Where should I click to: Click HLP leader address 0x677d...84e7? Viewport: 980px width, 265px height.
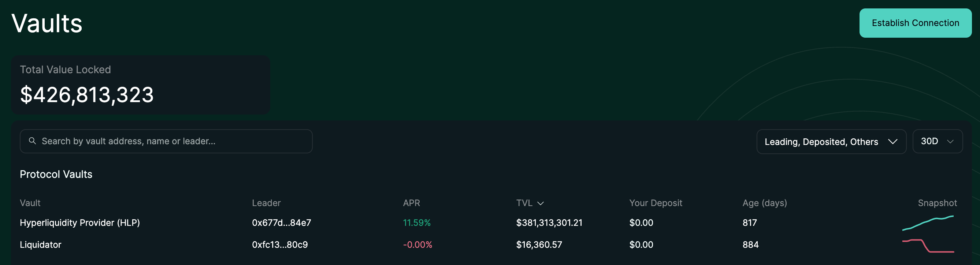click(281, 223)
